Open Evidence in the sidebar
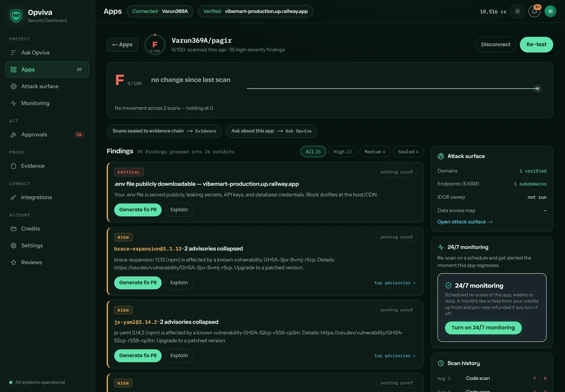This screenshot has width=565, height=392. 47,166
